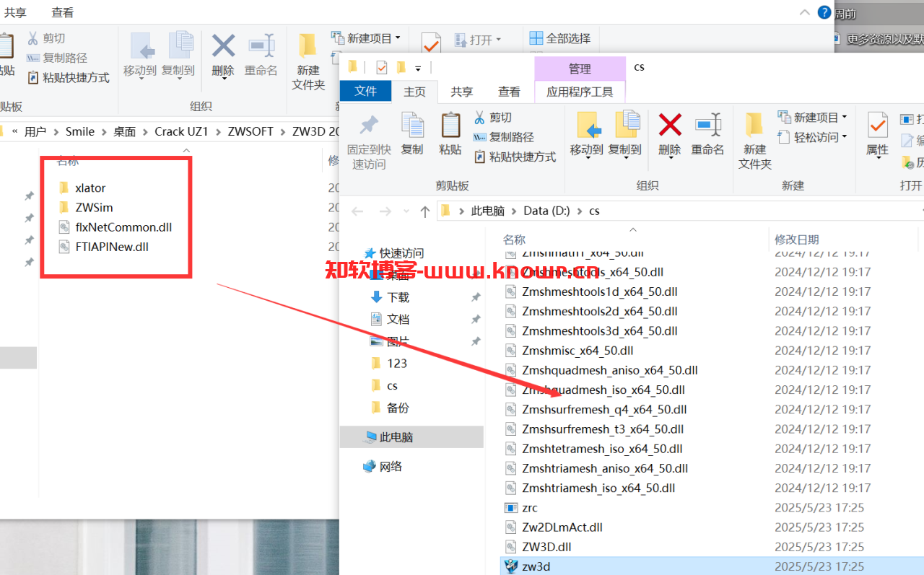Click Forward arrow in cs window
The height and width of the screenshot is (575, 924).
(x=385, y=211)
